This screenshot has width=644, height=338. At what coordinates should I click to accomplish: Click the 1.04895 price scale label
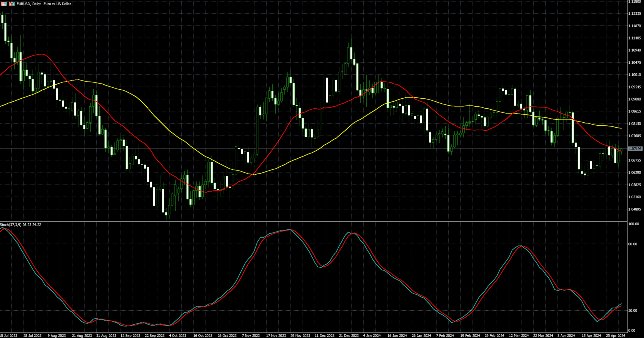click(x=635, y=209)
